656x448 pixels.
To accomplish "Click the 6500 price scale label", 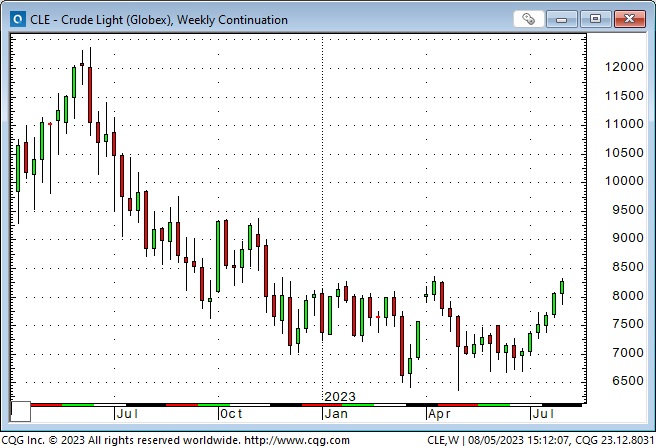I will click(628, 381).
